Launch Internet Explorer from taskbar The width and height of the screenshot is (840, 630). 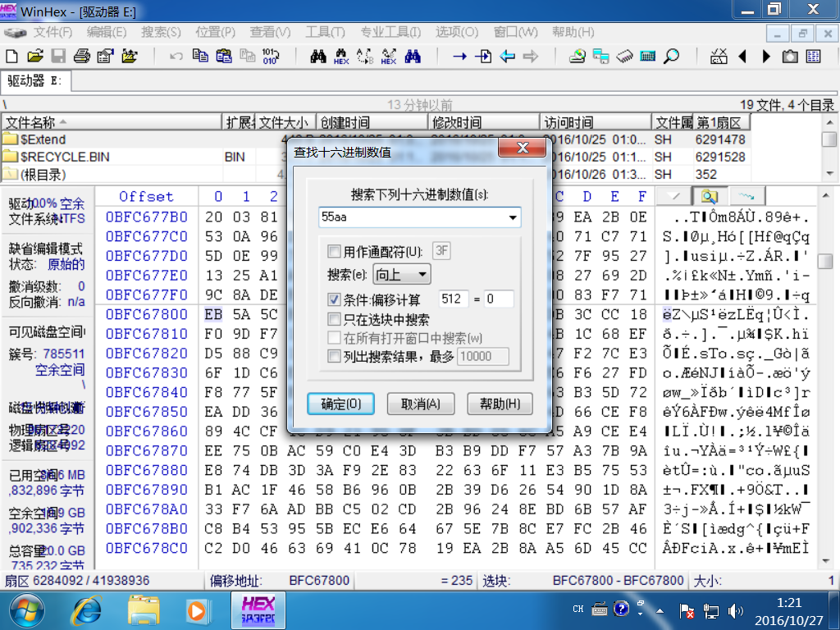pyautogui.click(x=87, y=611)
